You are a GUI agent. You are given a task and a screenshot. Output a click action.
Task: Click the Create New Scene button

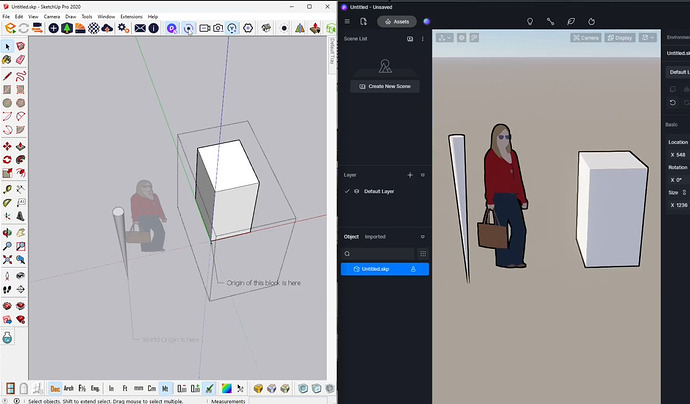click(x=385, y=86)
